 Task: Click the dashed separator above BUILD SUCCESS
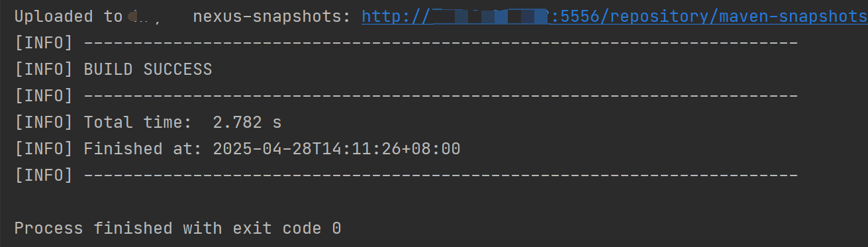click(x=441, y=43)
